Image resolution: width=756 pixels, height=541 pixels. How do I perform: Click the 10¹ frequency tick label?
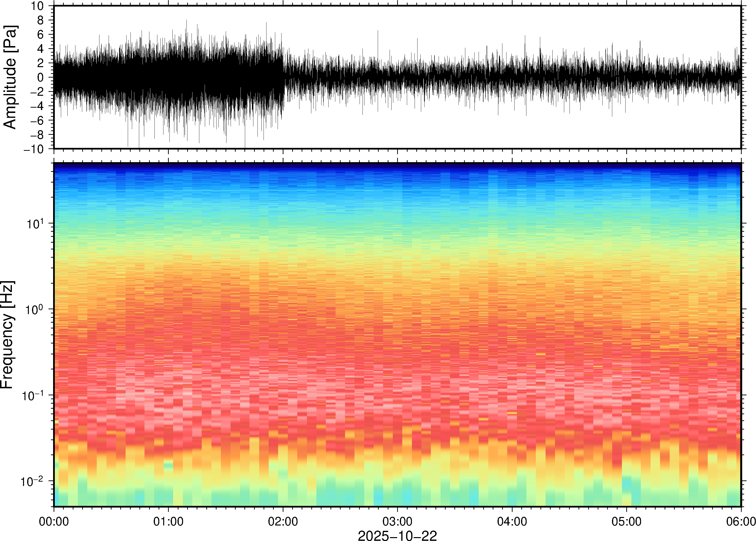coord(35,223)
